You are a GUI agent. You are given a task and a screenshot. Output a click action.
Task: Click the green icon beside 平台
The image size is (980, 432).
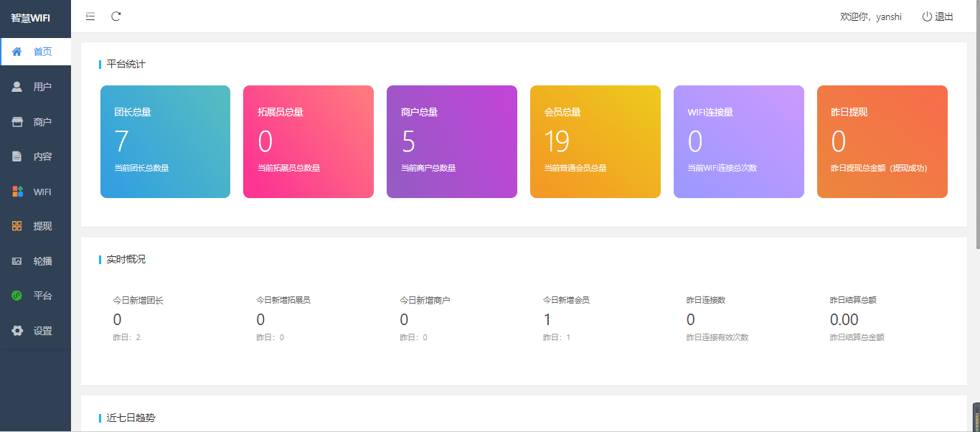click(x=17, y=296)
